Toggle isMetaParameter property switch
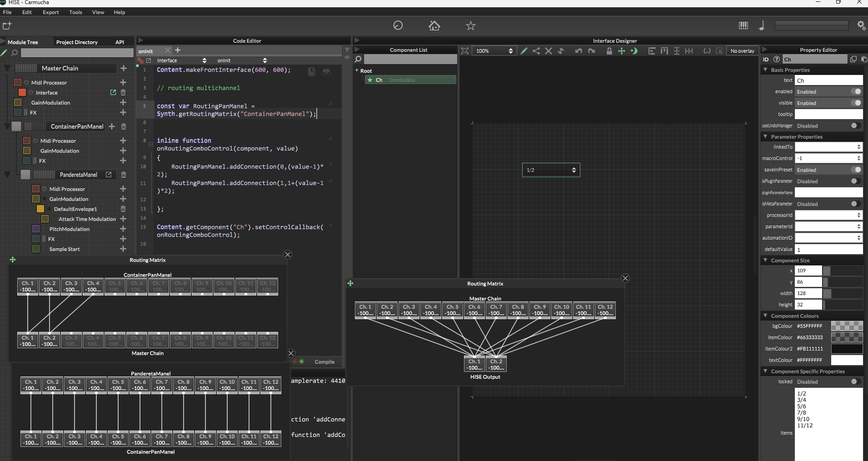This screenshot has width=868, height=461. 856,204
